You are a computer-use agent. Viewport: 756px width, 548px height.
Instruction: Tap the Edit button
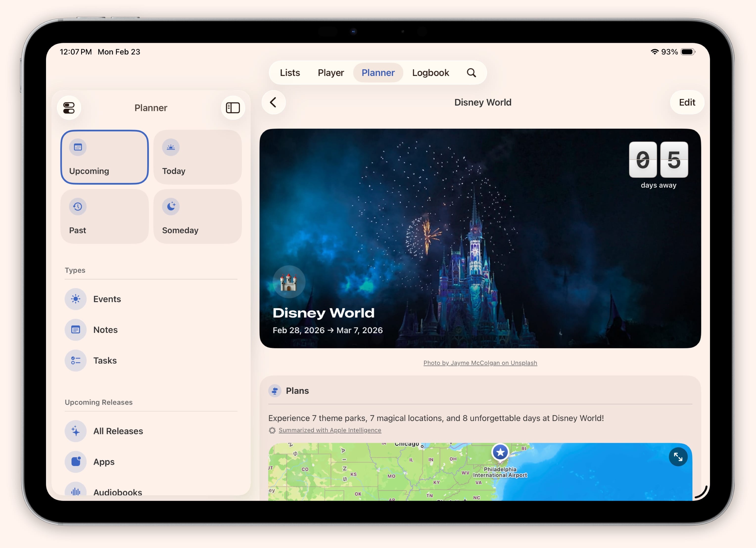point(687,102)
